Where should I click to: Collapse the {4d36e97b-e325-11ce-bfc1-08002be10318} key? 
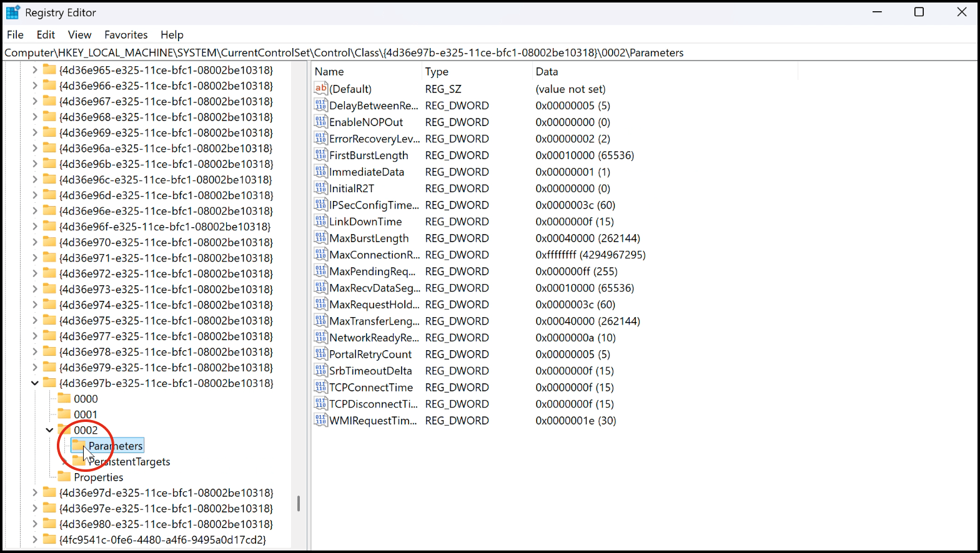point(35,383)
